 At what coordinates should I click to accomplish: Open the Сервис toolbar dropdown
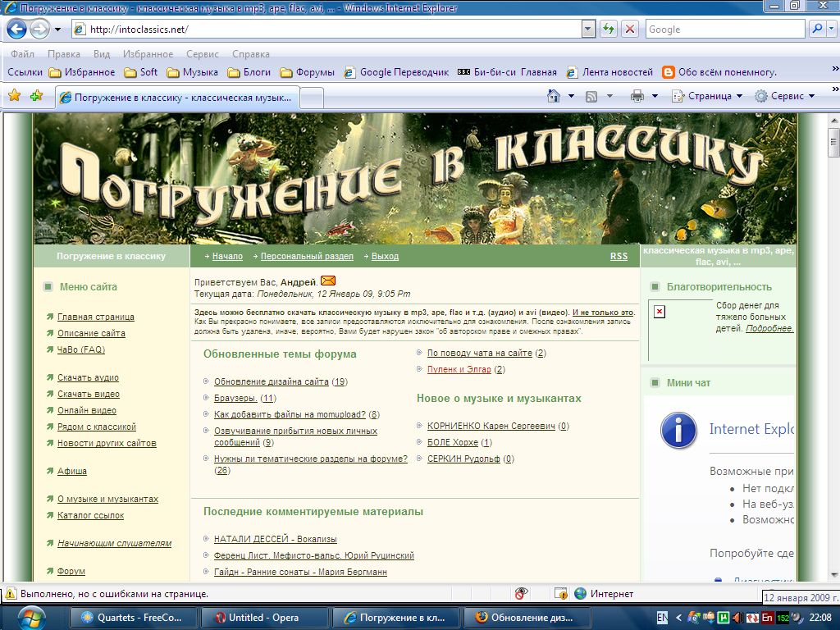point(785,97)
